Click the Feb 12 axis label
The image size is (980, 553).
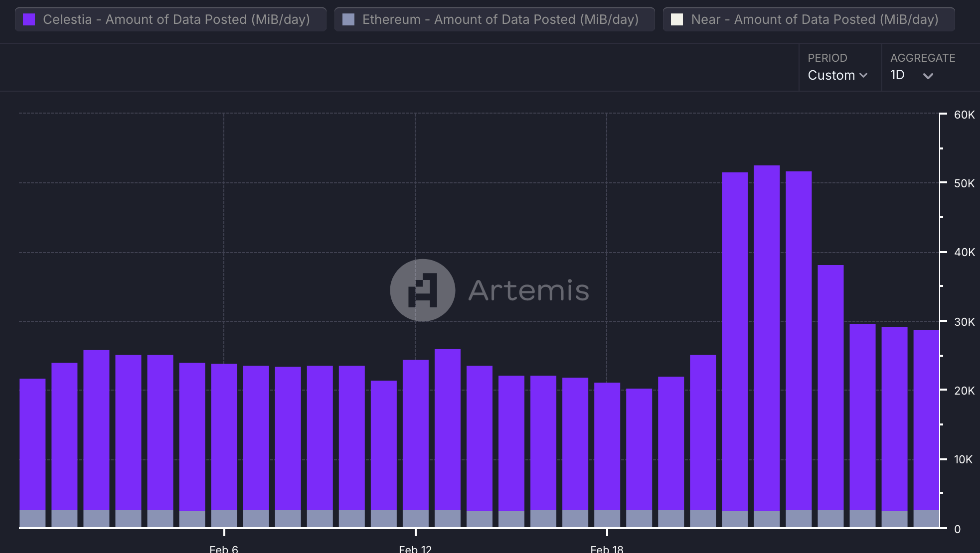click(x=415, y=549)
